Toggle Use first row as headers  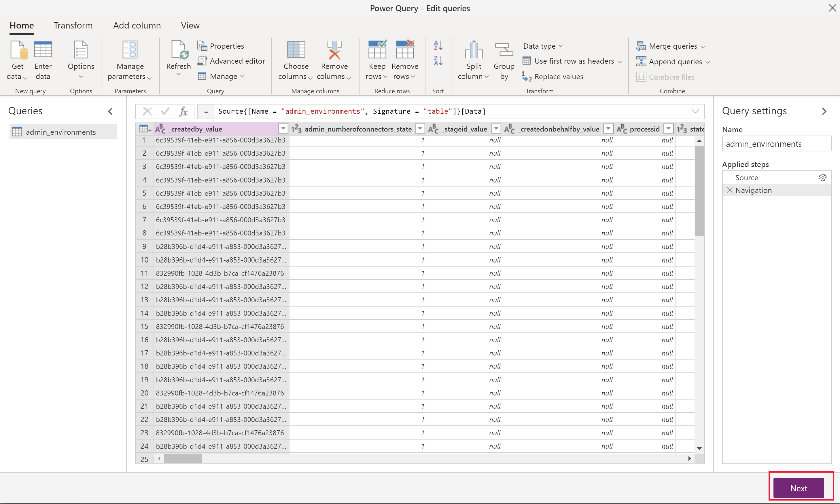point(572,61)
